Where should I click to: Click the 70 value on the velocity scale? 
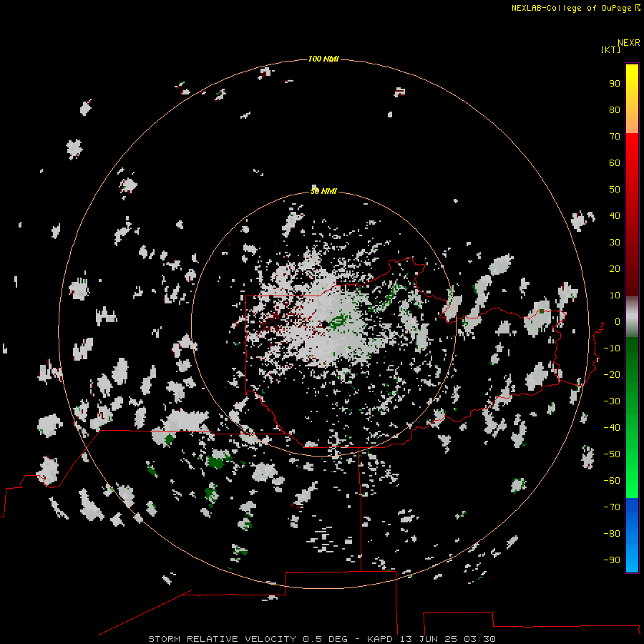coord(615,137)
